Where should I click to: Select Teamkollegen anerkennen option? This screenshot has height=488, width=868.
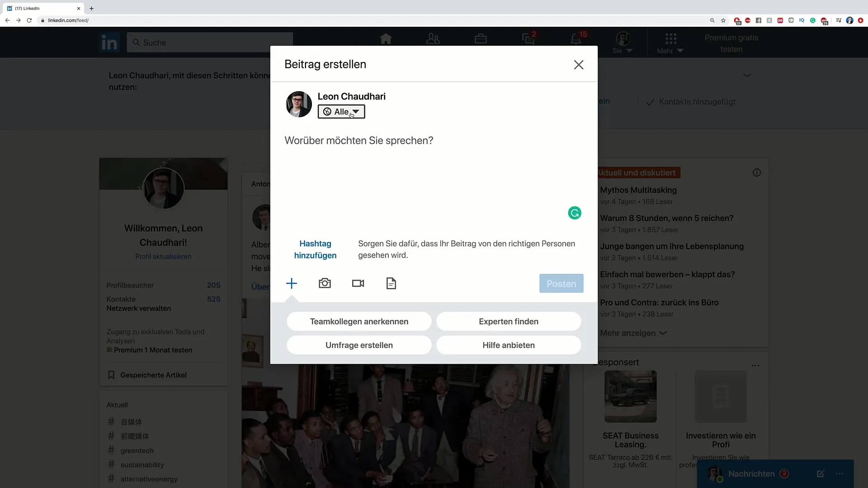coord(359,321)
